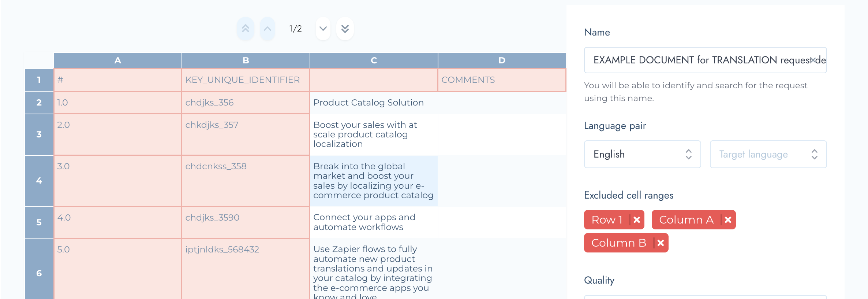This screenshot has width=868, height=299.
Task: Jump to last page with double-down arrow
Action: (345, 29)
